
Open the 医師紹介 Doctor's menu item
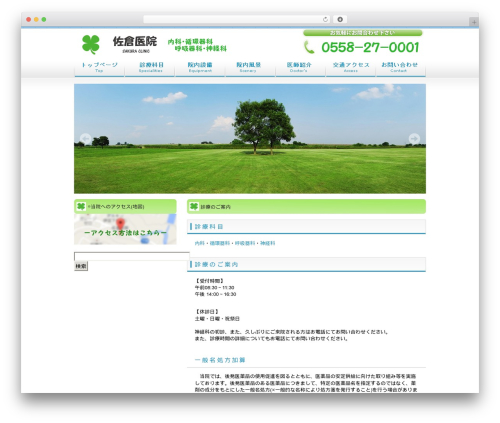[x=299, y=67]
